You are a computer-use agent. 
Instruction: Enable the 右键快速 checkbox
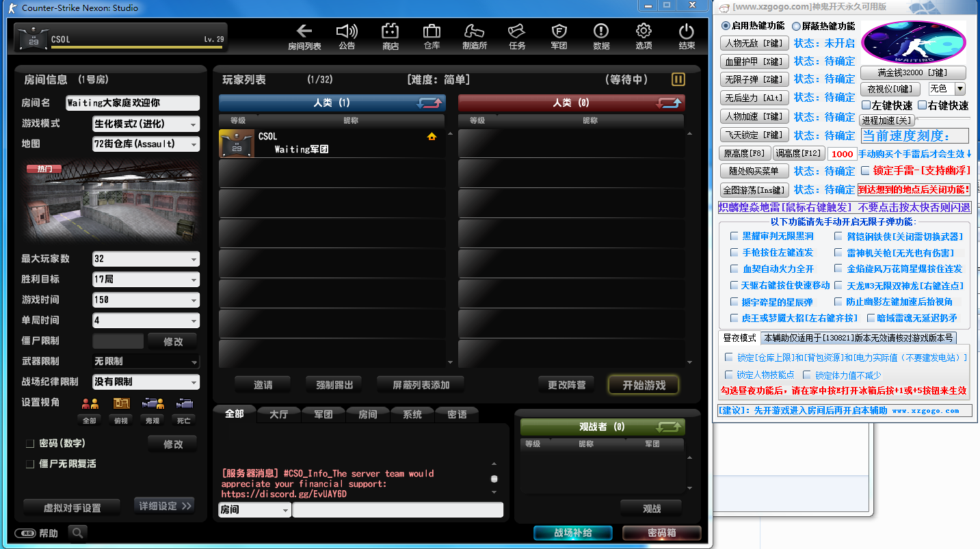pos(922,105)
